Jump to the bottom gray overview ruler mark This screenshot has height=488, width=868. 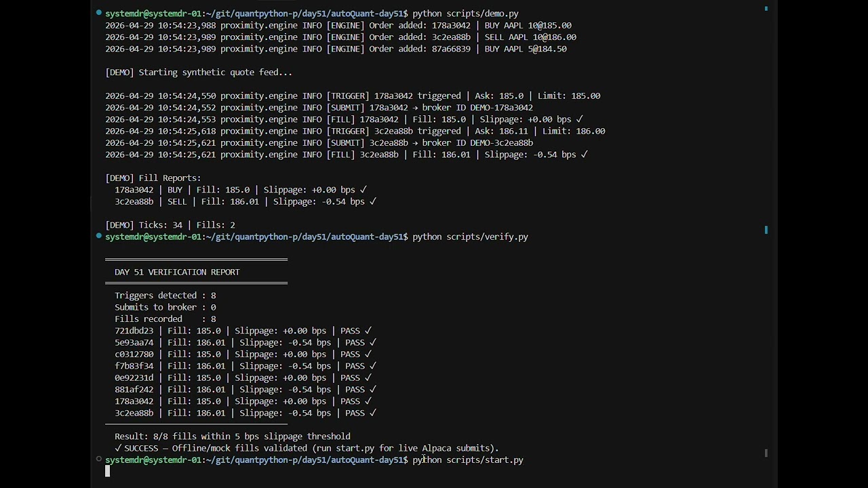click(x=766, y=453)
